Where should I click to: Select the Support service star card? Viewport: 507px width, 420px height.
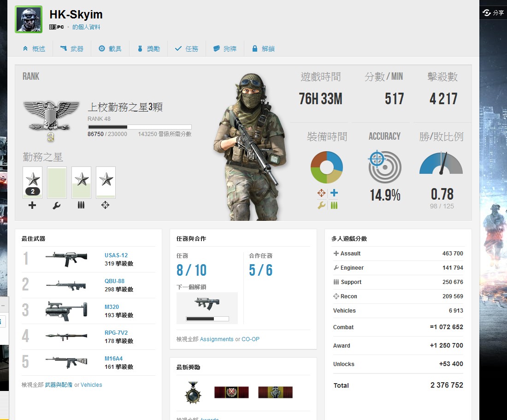point(81,183)
